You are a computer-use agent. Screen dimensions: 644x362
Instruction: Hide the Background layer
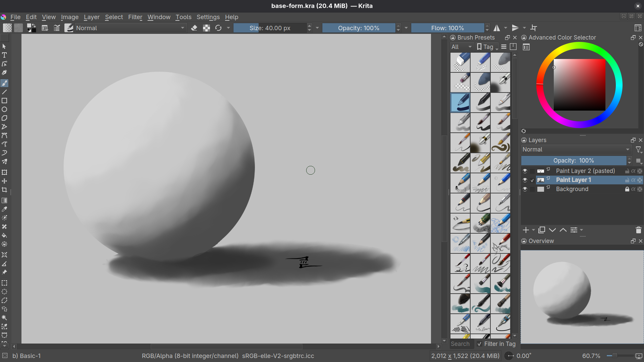[x=525, y=189]
